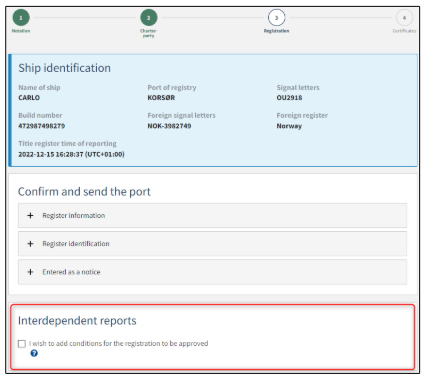Click step 4 Certificates circle
Image resolution: width=426 pixels, height=381 pixels.
(x=404, y=18)
